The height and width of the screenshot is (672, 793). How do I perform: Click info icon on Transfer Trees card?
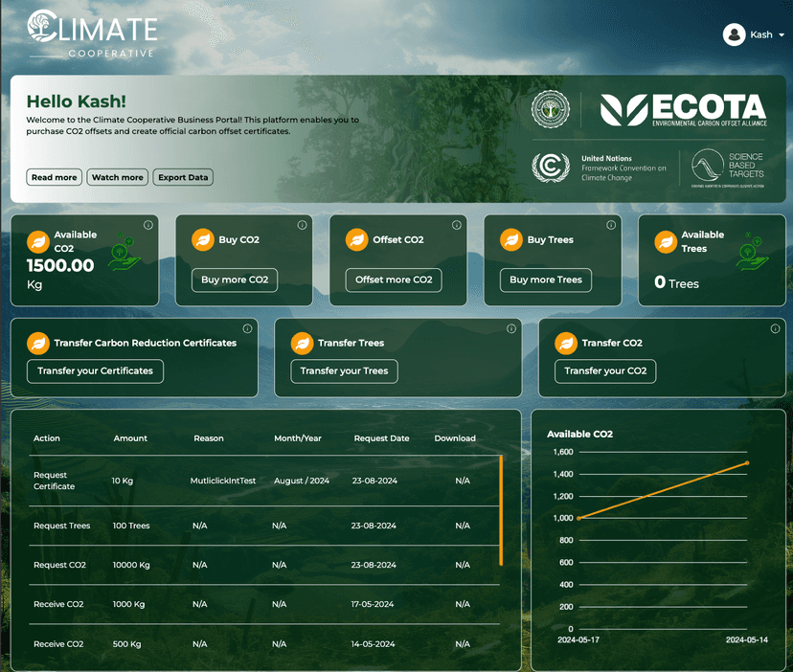511,328
